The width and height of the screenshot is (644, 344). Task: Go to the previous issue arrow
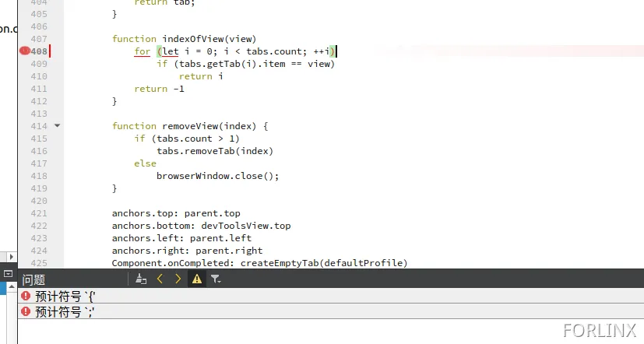pyautogui.click(x=160, y=279)
